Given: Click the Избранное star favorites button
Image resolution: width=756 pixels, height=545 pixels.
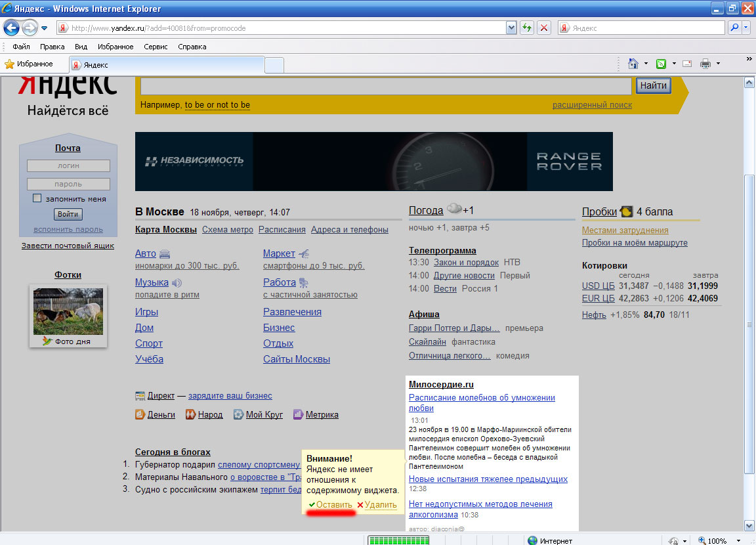Looking at the screenshot, I should 29,64.
